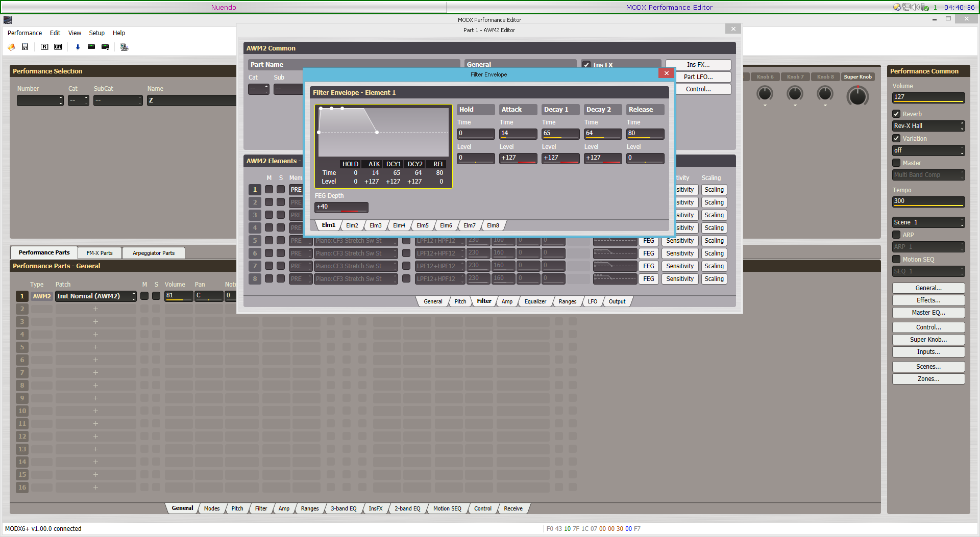Click the safely remove hardware tray icon
Screen dimensions: 980x537
897,7
